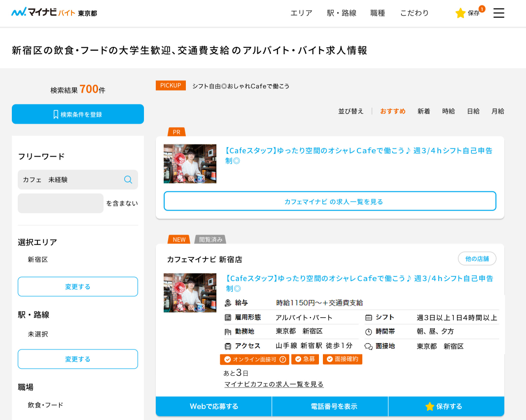Click the 閲覧済み label
The height and width of the screenshot is (420, 526).
pos(210,240)
